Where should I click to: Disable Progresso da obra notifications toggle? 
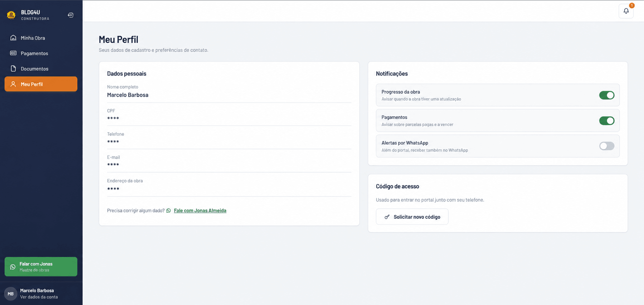click(x=607, y=95)
